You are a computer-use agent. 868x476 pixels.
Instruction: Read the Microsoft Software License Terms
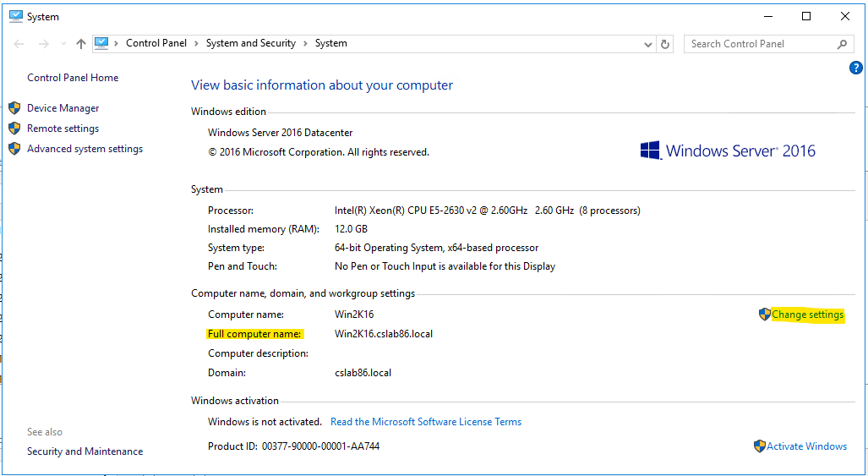(426, 422)
